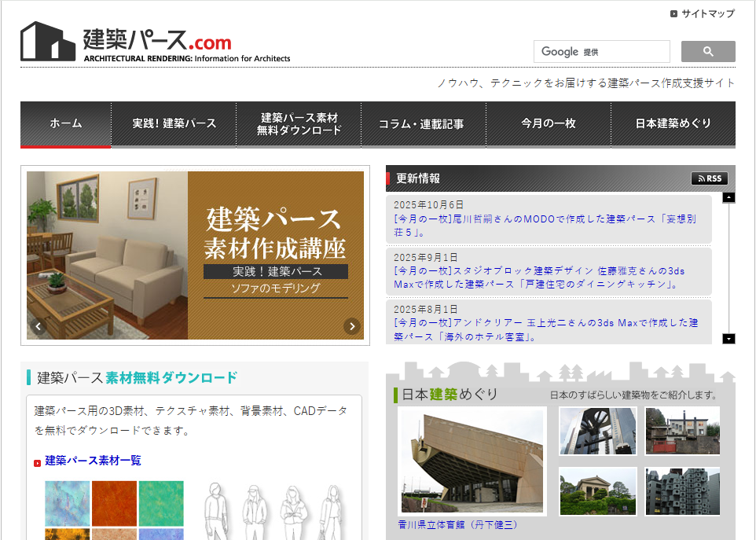Click the blue marble texture swatch

67,503
